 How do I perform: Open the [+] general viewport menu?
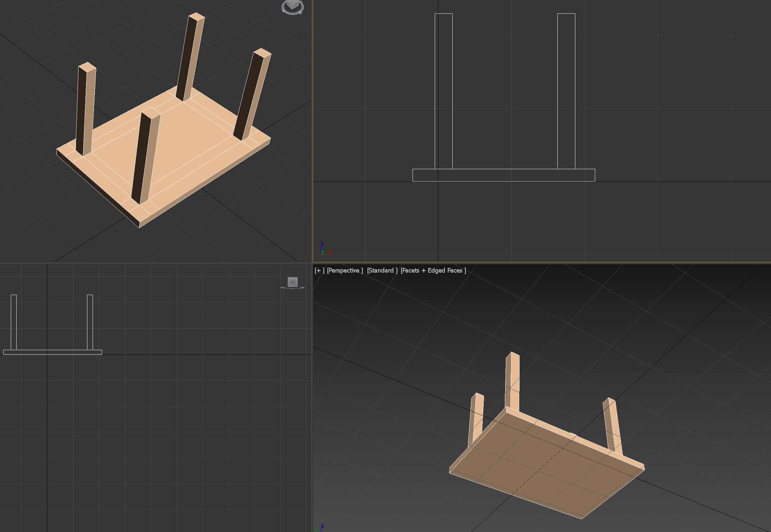click(x=319, y=270)
